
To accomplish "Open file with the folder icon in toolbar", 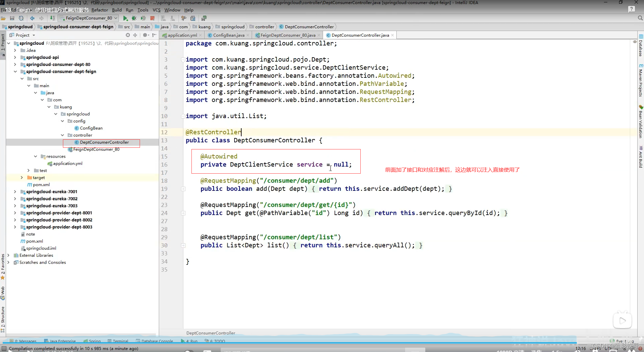I will [x=3, y=18].
